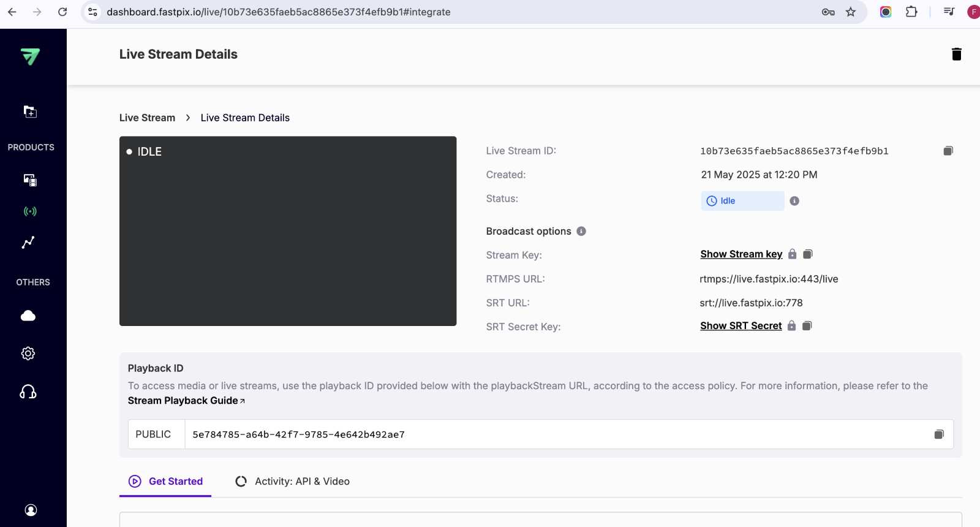This screenshot has width=980, height=527.
Task: Select the rtmps://live.fastpix.io:443/live URL
Action: pyautogui.click(x=769, y=279)
